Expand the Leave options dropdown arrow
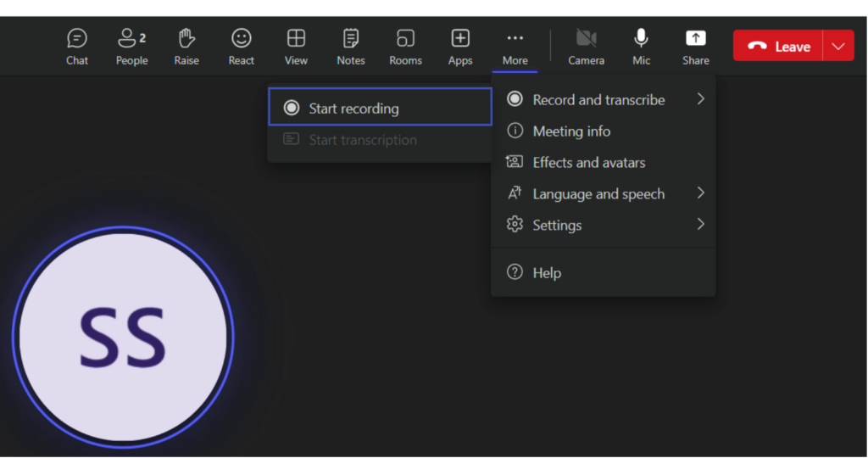The height and width of the screenshot is (458, 868). pyautogui.click(x=838, y=46)
